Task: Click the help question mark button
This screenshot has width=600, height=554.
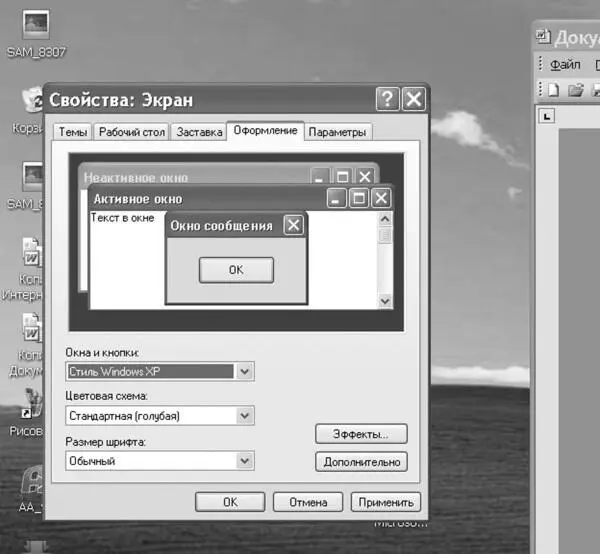Action: 388,99
